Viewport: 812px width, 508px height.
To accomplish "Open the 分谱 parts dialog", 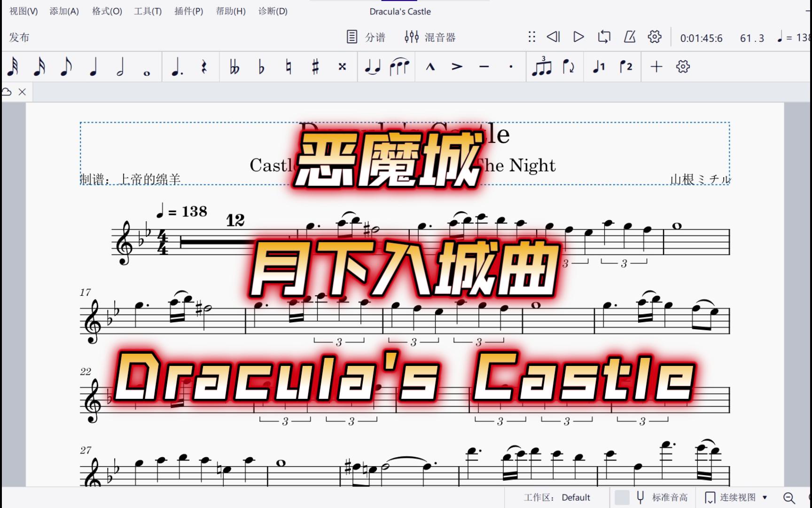I will pyautogui.click(x=366, y=37).
